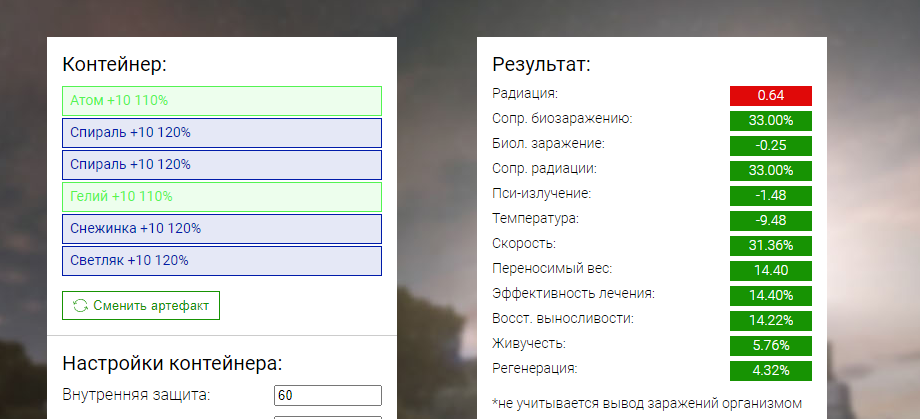The image size is (920, 419).
Task: Click the Биол. заражение value -0.25
Action: pyautogui.click(x=770, y=146)
